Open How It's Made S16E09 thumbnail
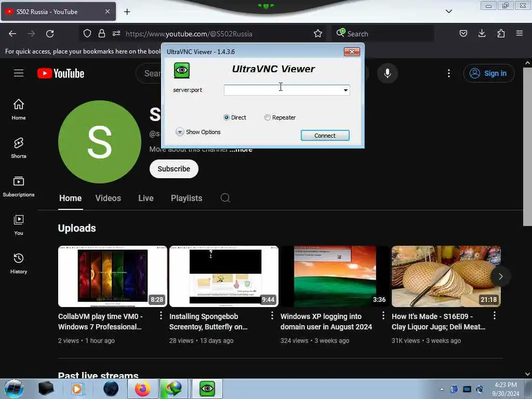The height and width of the screenshot is (399, 532). (x=446, y=276)
